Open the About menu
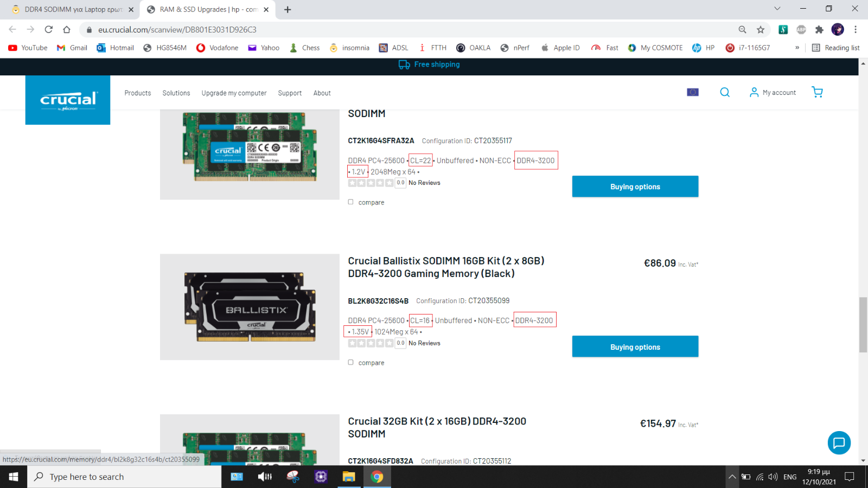The image size is (868, 488). click(322, 93)
